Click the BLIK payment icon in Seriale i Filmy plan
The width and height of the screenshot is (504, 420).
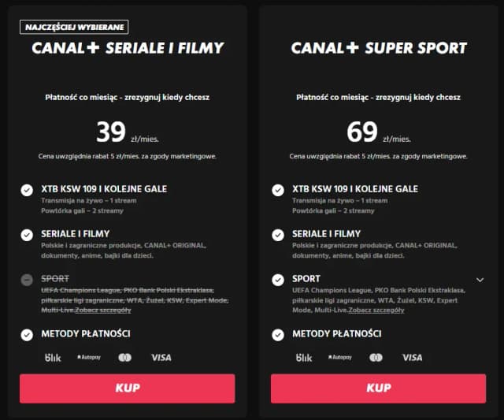point(53,358)
